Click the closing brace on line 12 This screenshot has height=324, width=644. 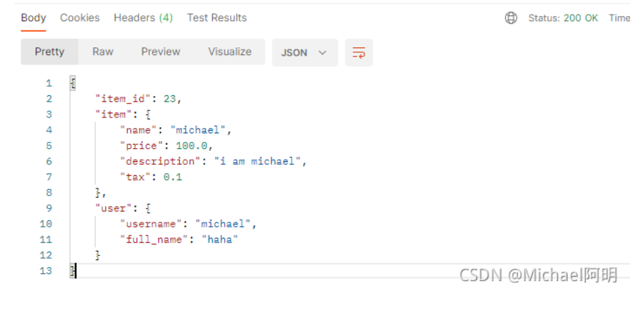97,255
